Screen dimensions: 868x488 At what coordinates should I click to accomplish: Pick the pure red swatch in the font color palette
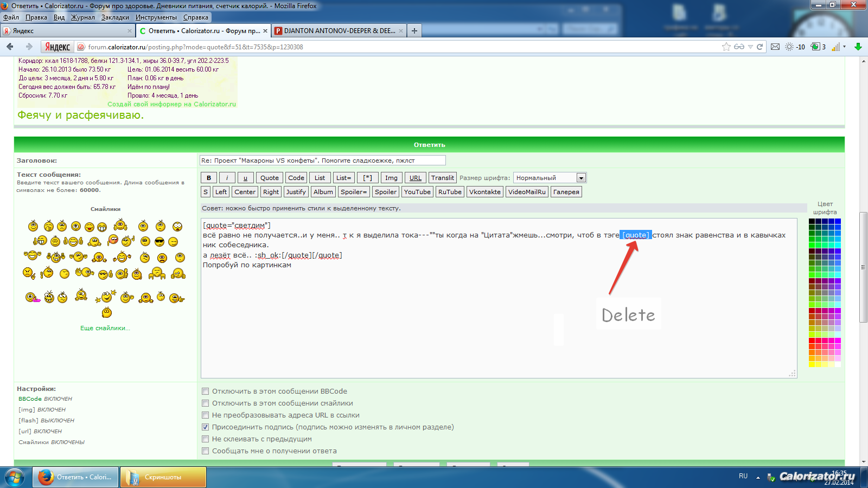[x=812, y=341]
